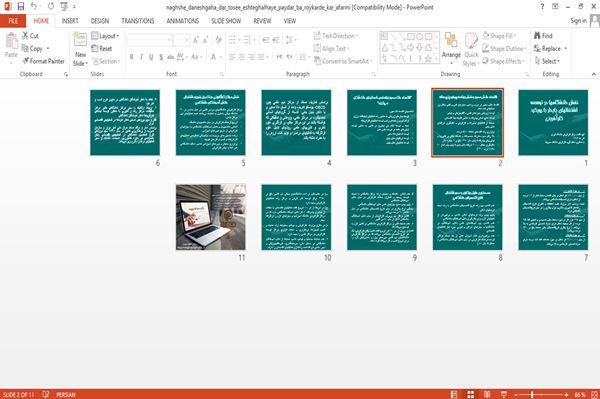Switch to the ANIMATIONS tab

click(x=183, y=21)
